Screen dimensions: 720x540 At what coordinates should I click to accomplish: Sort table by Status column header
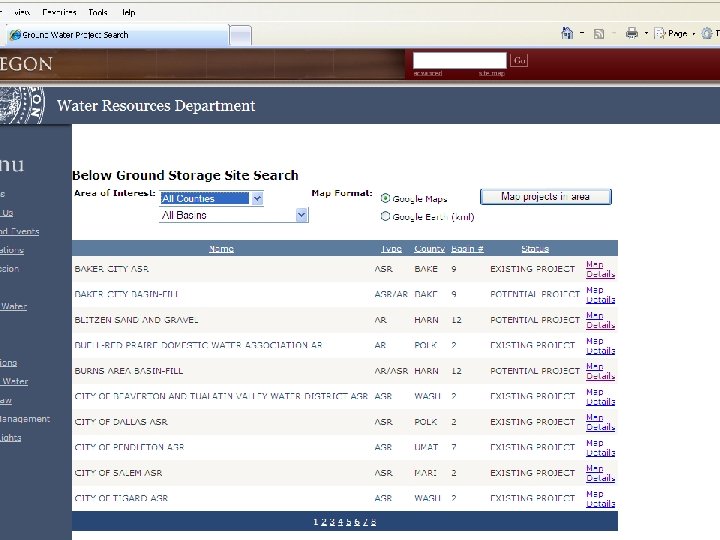coord(535,248)
